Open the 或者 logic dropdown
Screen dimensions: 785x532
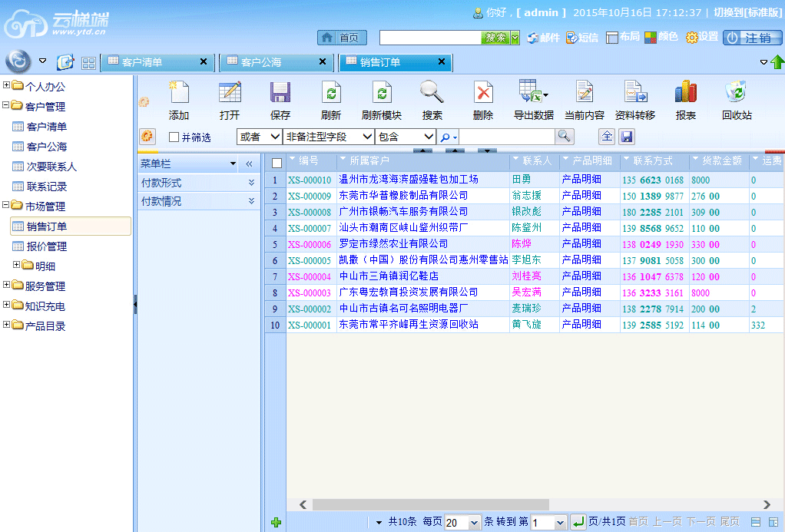(x=259, y=137)
